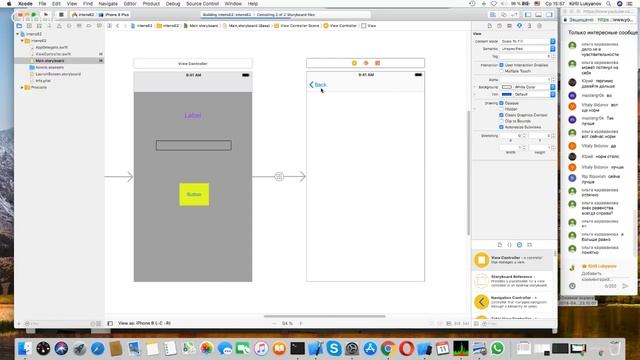The height and width of the screenshot is (360, 640).
Task: Go back in editor history
Action: 118,26
